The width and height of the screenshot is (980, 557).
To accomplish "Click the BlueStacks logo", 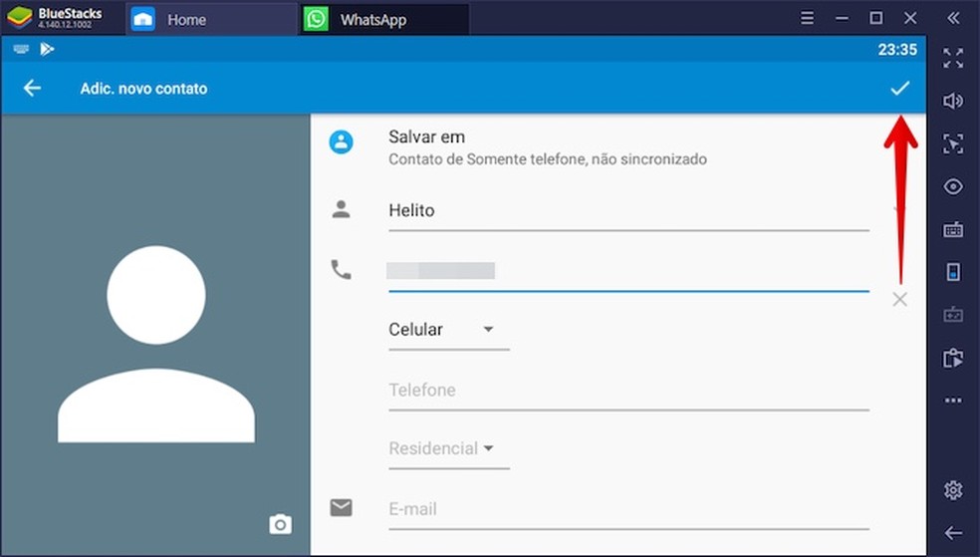I will click(x=19, y=18).
